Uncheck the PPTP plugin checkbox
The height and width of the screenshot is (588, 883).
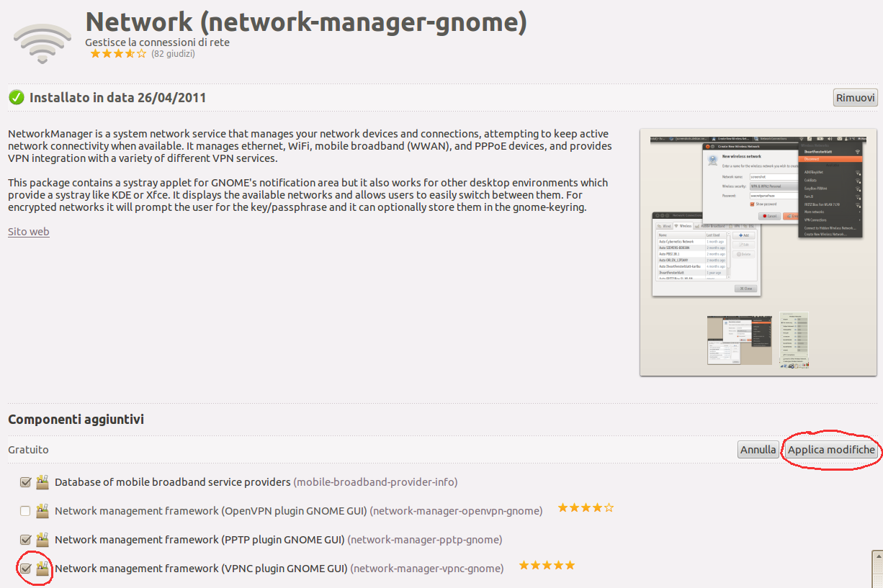point(26,540)
